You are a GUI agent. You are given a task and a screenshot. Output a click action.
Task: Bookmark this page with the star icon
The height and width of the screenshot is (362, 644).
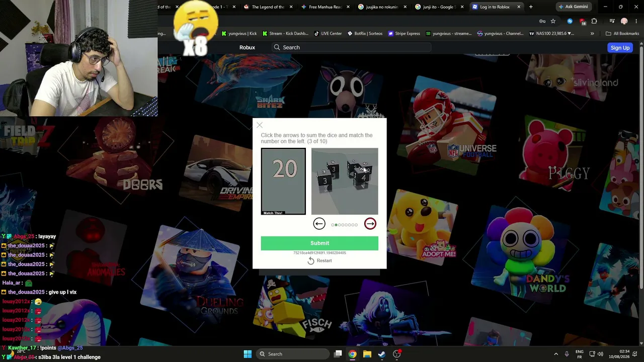(x=553, y=21)
